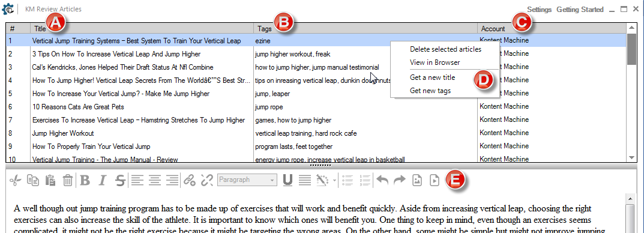Click the Copy icon in editor toolbar
The width and height of the screenshot is (644, 233).
[x=33, y=180]
